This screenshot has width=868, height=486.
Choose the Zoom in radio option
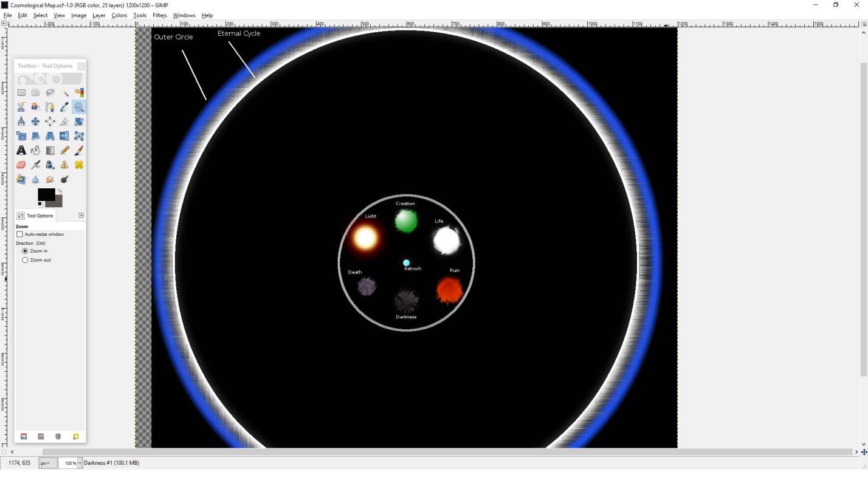(x=25, y=251)
